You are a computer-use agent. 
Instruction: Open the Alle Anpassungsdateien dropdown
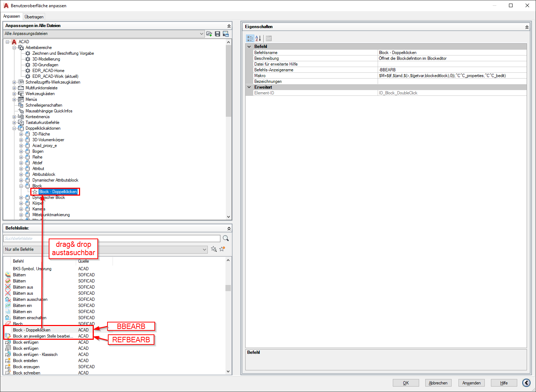pyautogui.click(x=202, y=34)
